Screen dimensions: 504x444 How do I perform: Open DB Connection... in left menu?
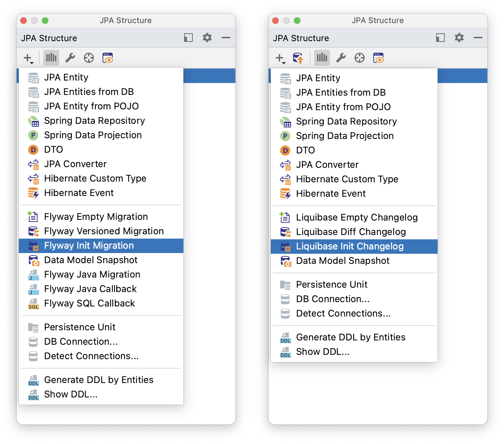[x=101, y=342]
